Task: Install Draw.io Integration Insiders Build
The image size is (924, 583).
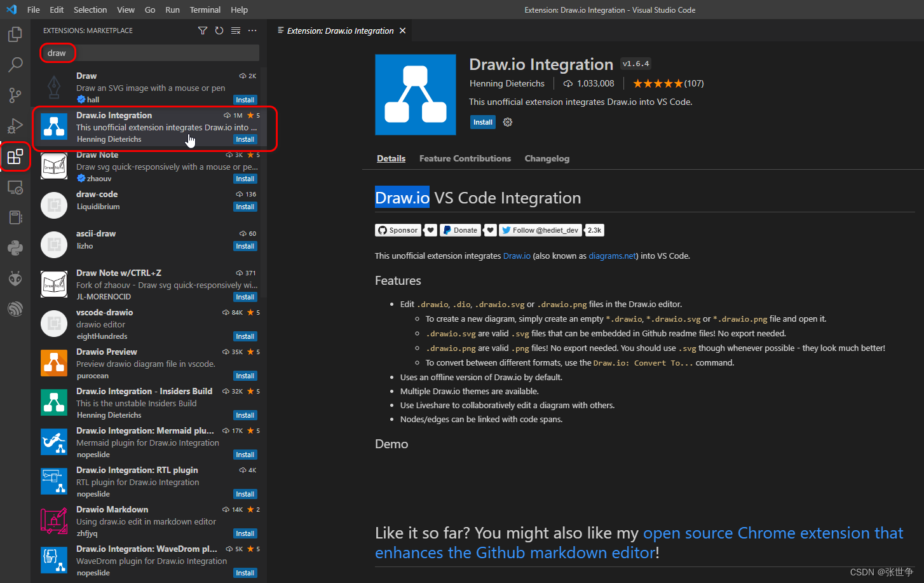Action: pos(245,415)
